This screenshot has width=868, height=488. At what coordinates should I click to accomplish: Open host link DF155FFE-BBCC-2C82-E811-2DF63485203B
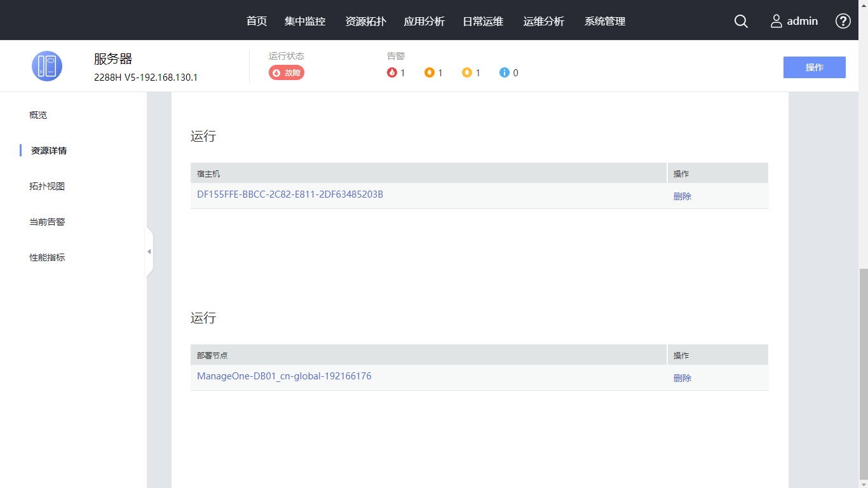pyautogui.click(x=290, y=194)
